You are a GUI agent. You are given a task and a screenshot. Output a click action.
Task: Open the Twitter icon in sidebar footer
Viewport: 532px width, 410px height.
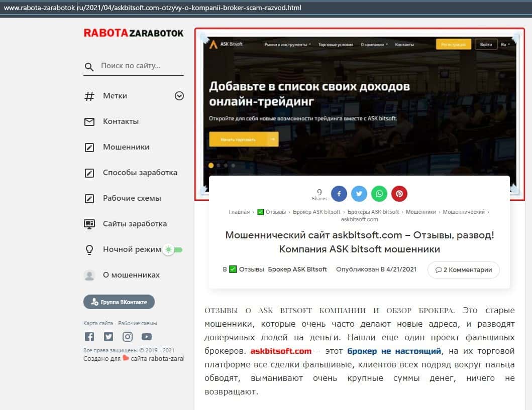(108, 337)
